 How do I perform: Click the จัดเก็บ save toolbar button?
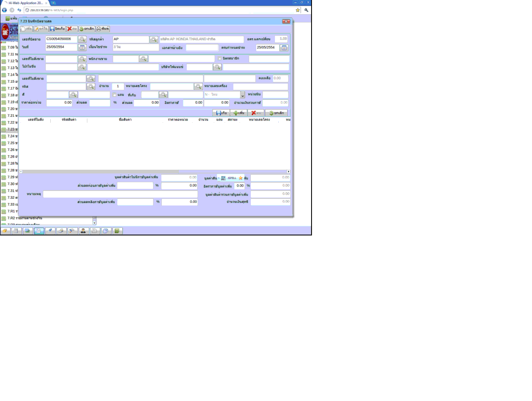57,29
